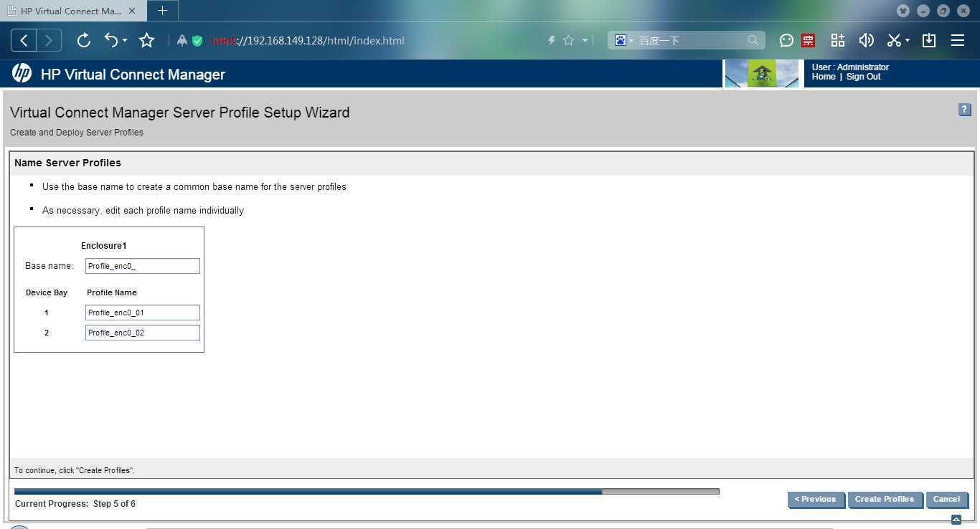Click the 'Create and Deploy Server Profiles' subtitle
This screenshot has height=529, width=980.
click(77, 133)
